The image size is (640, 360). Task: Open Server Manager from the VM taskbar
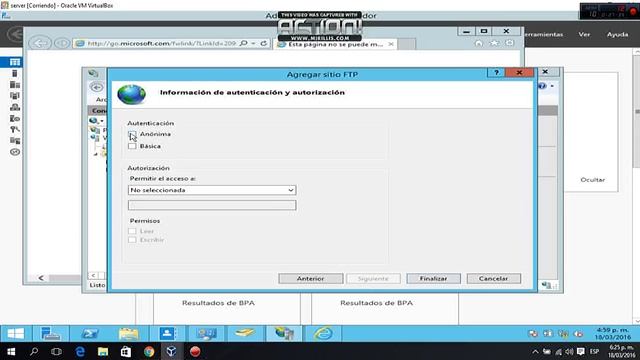[51, 333]
